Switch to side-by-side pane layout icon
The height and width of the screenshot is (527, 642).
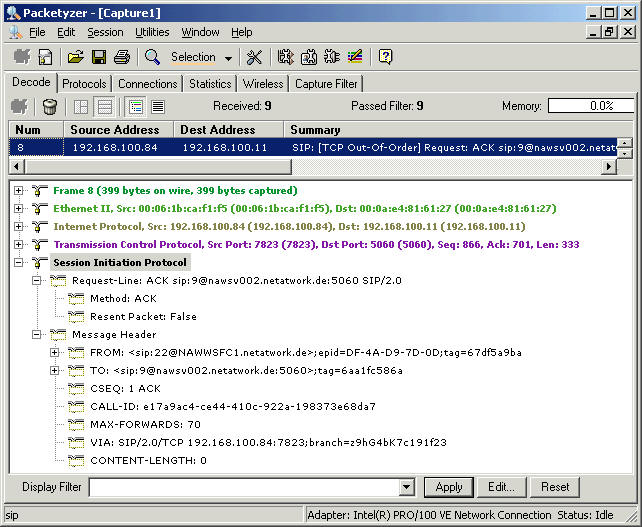(x=81, y=107)
